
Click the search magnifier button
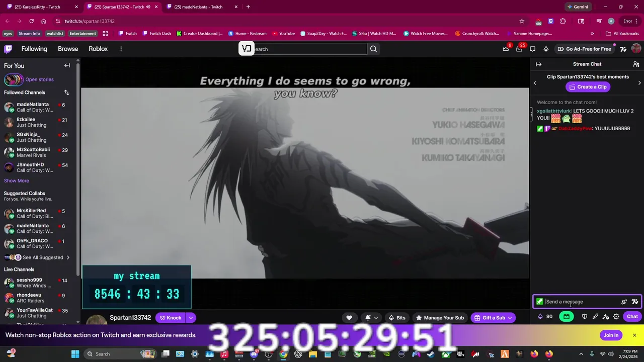[x=373, y=49]
